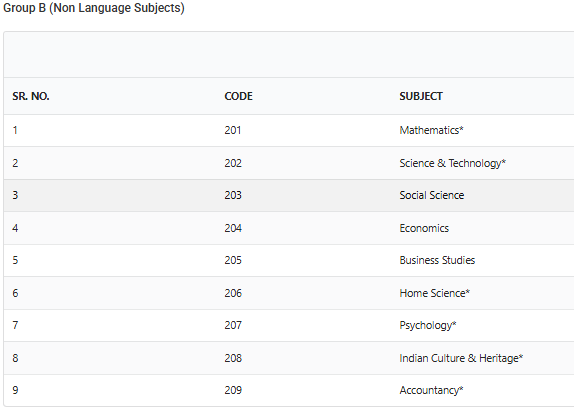Click the code 205 cell
Screen dimensions: 574x411
pyautogui.click(x=233, y=260)
